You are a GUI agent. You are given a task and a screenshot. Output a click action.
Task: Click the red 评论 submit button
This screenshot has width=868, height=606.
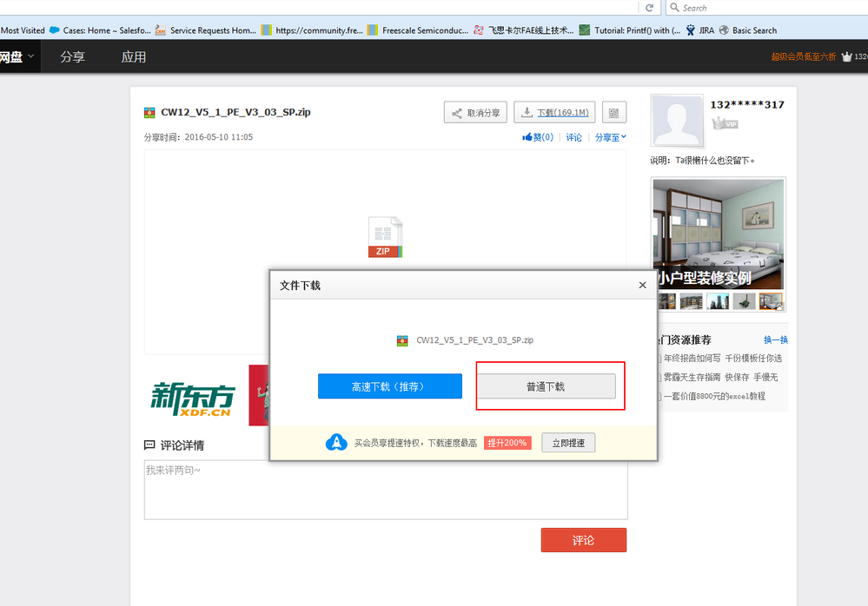pyautogui.click(x=584, y=540)
